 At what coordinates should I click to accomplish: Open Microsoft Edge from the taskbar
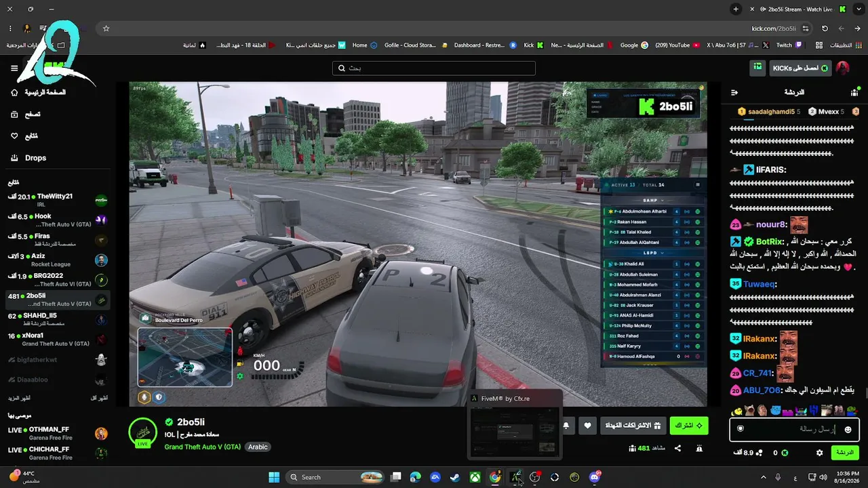pos(416,477)
